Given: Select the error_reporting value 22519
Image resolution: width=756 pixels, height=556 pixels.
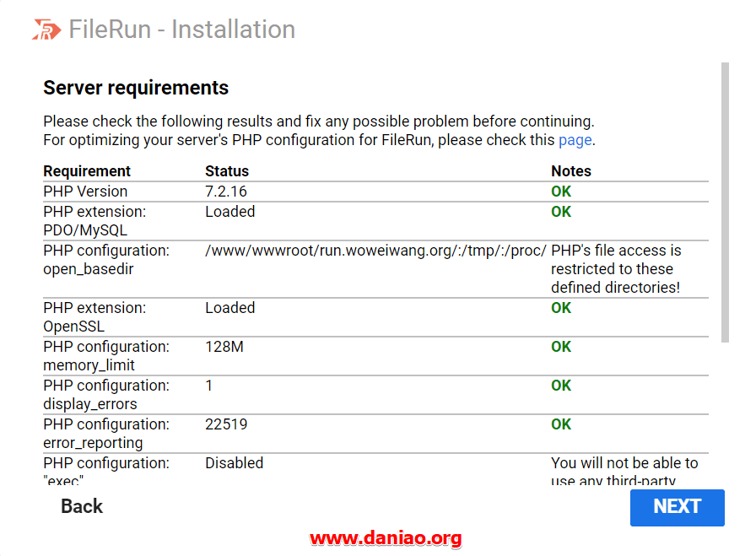Looking at the screenshot, I should (x=226, y=424).
